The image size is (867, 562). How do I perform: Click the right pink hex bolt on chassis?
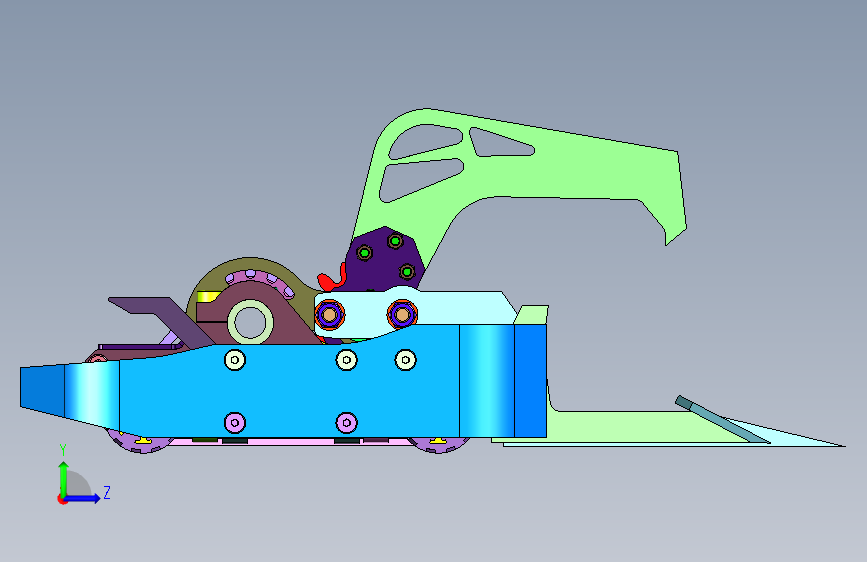(347, 423)
